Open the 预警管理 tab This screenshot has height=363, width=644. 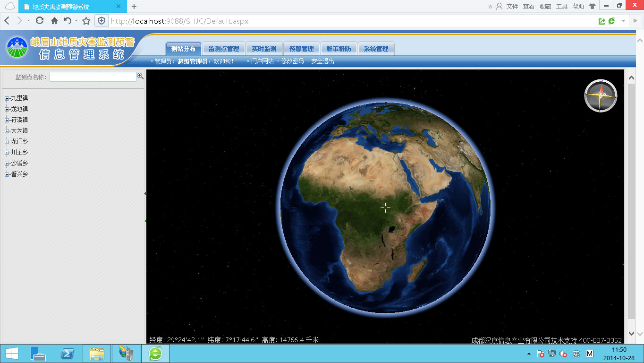click(302, 49)
